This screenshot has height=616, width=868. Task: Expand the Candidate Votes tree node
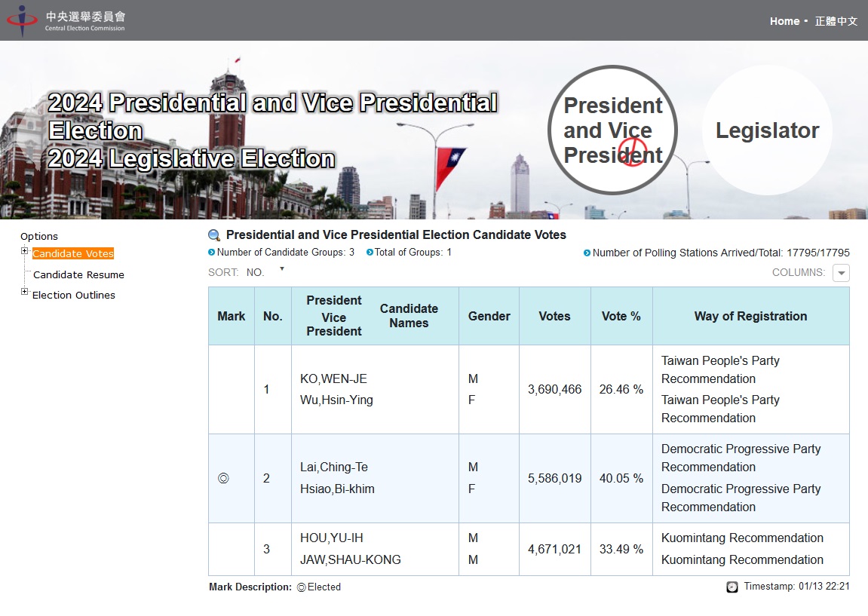tap(25, 251)
